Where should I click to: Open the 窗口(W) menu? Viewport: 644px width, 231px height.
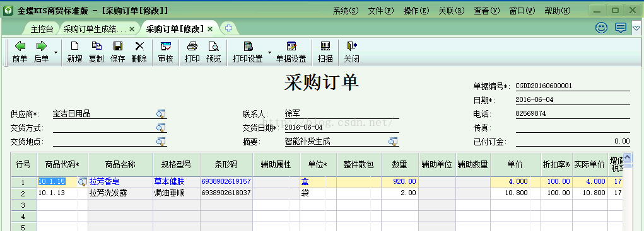click(522, 11)
